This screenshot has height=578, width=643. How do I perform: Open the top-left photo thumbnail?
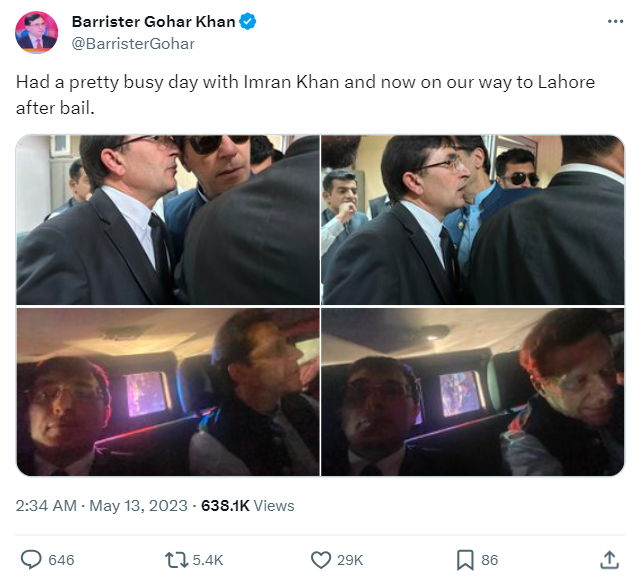click(x=167, y=219)
